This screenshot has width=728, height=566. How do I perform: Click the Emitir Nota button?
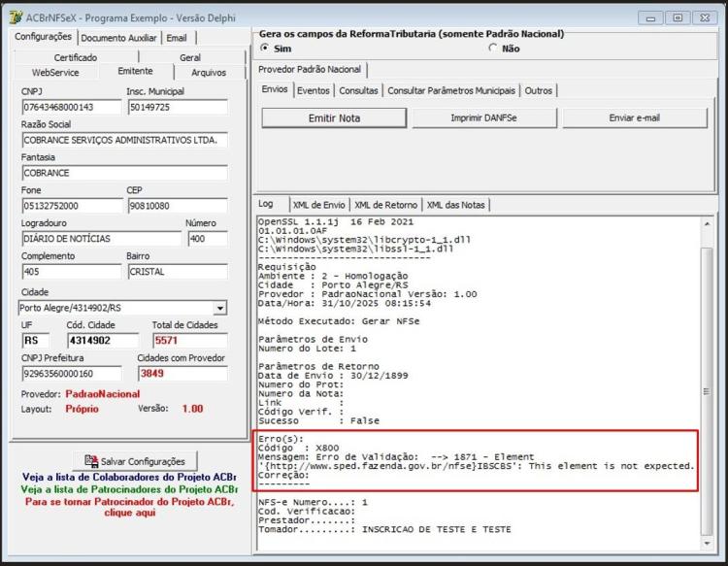[334, 117]
